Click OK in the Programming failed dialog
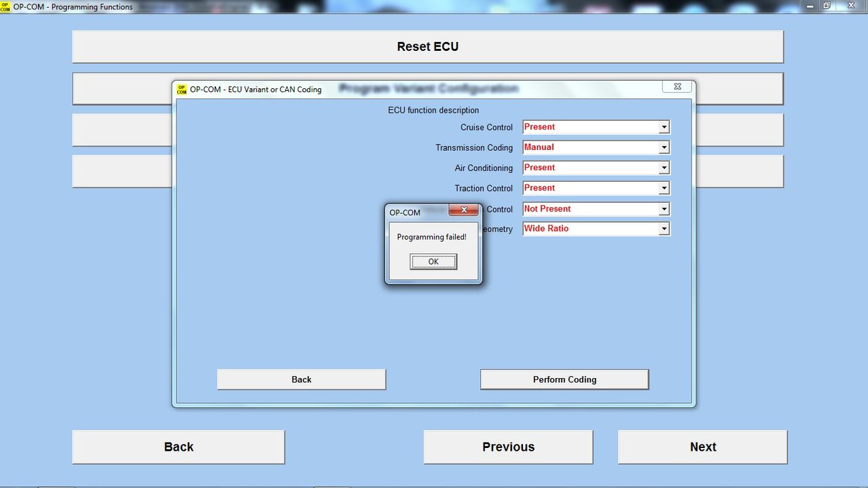Image resolution: width=868 pixels, height=488 pixels. pos(433,261)
